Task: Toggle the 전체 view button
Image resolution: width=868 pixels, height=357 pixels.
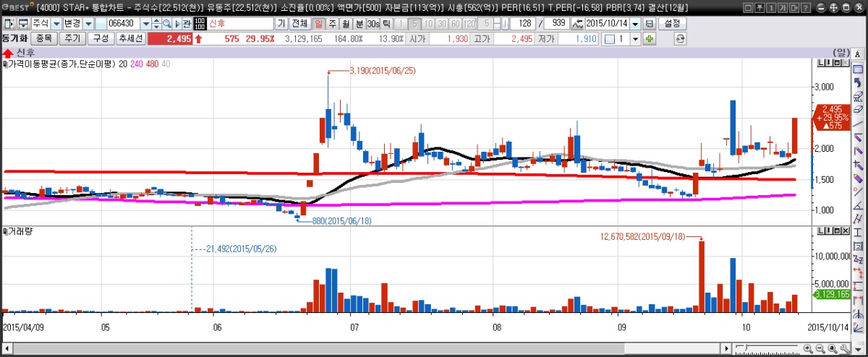Action: [299, 23]
